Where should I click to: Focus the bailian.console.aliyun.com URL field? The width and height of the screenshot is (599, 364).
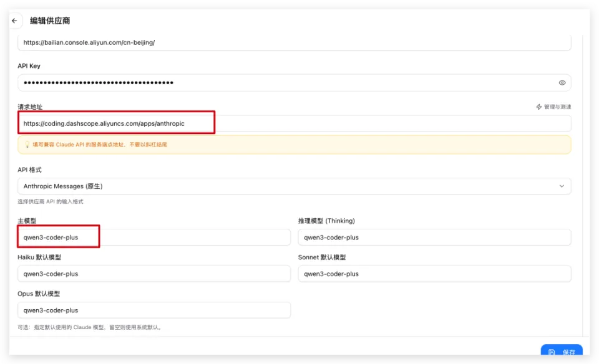[x=294, y=42]
